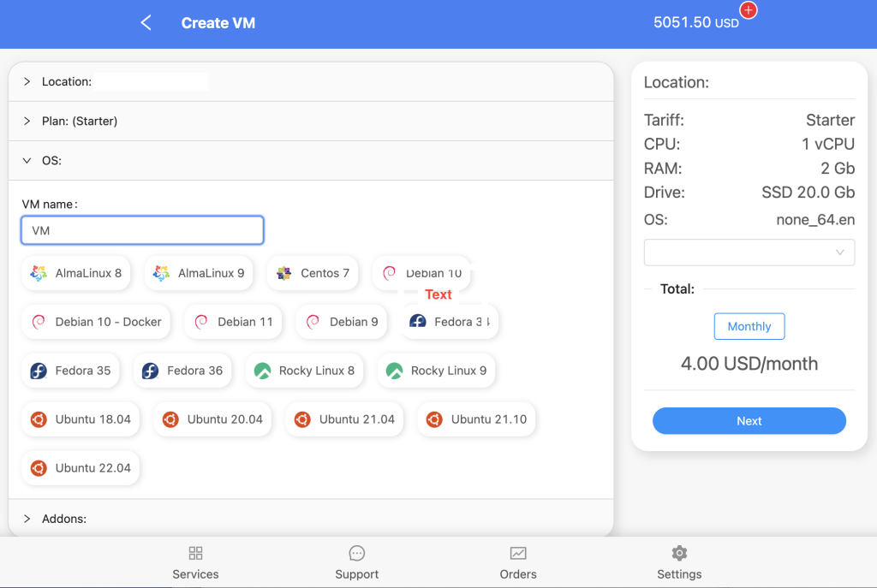The height and width of the screenshot is (588, 877).
Task: Click the VM name text field
Action: point(142,230)
